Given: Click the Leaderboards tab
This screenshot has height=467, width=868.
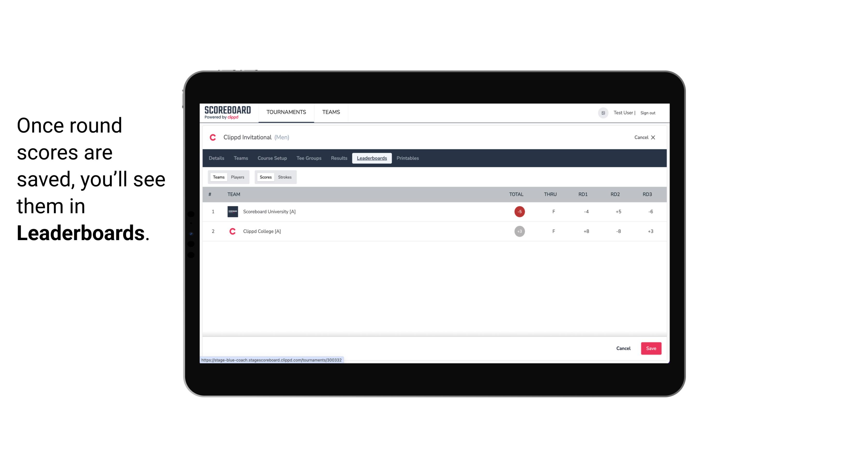Looking at the screenshot, I should coord(372,158).
